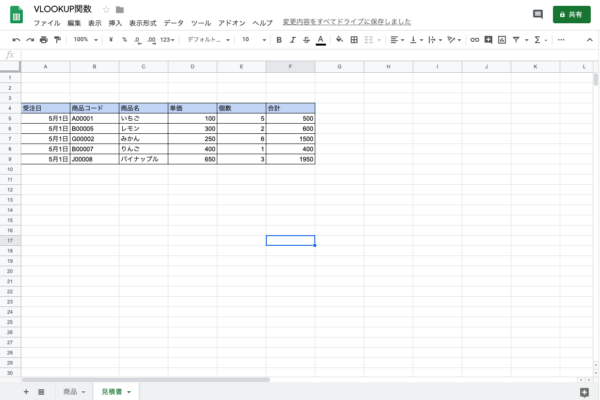Click the filter icon
This screenshot has width=600, height=400.
pyautogui.click(x=516, y=39)
